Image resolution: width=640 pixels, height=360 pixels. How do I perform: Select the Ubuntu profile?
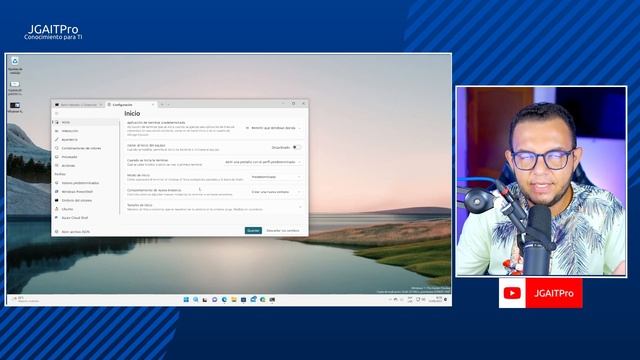click(x=85, y=209)
